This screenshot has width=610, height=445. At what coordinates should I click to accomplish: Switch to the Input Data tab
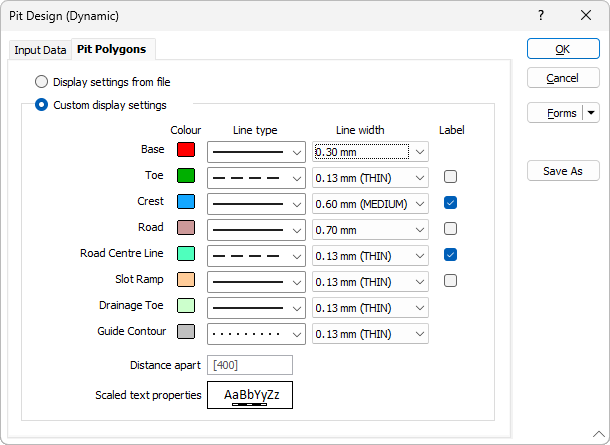(41, 50)
